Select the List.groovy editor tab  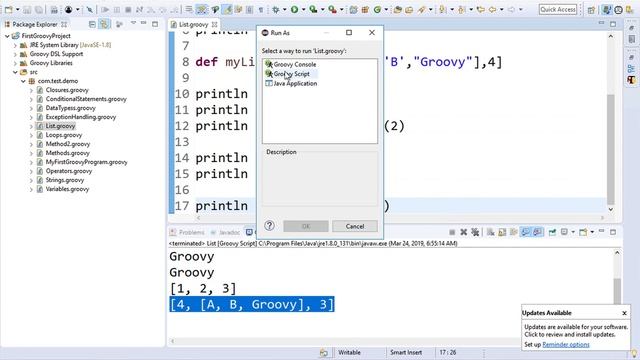tap(193, 24)
